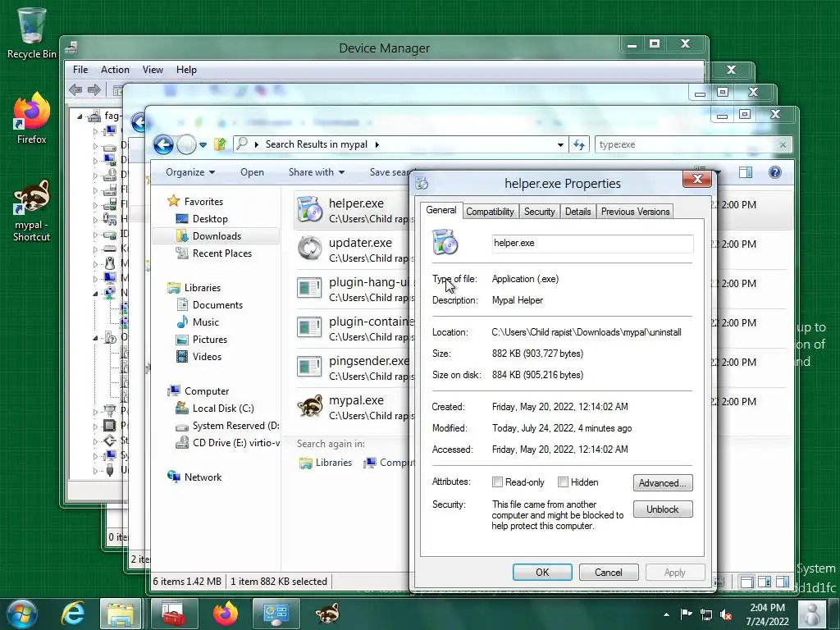Click the muted volume tray icon
This screenshot has width=840, height=630.
point(727,614)
